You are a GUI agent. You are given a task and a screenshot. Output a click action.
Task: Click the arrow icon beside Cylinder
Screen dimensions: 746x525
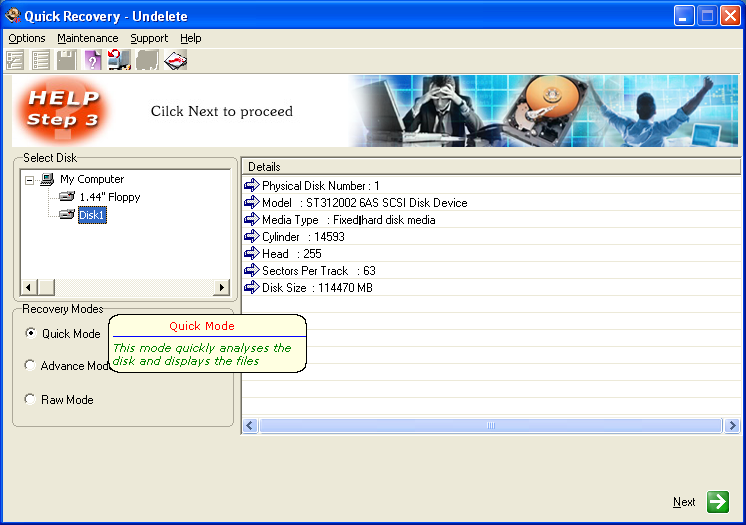pos(251,236)
